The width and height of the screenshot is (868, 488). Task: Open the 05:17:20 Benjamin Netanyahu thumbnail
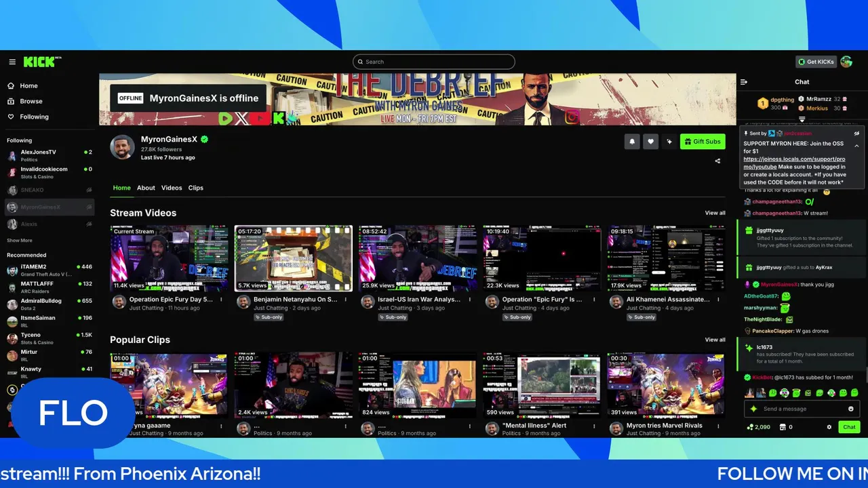click(294, 258)
